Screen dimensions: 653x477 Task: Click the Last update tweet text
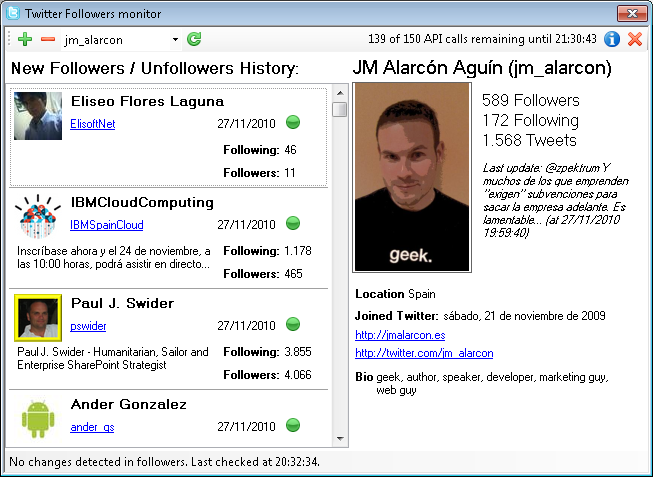tap(556, 200)
